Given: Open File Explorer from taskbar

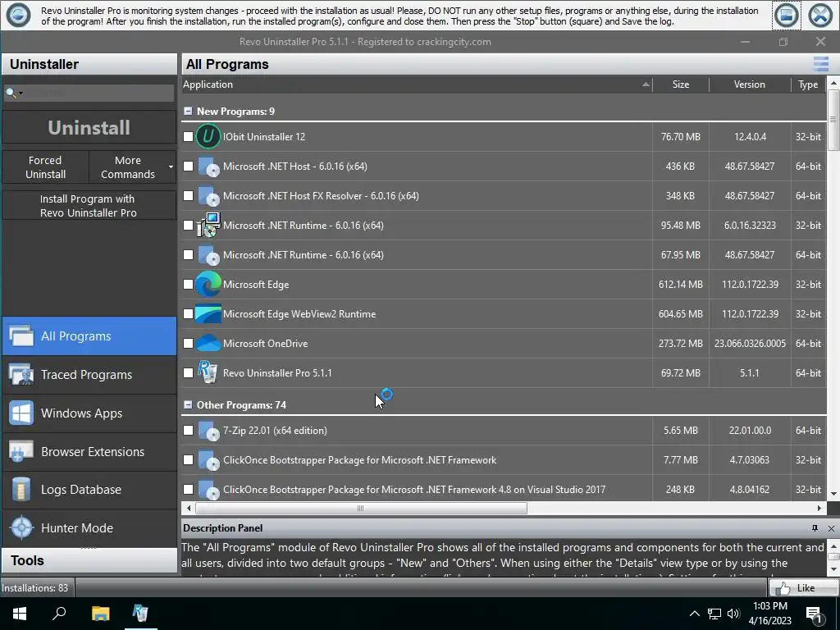Looking at the screenshot, I should 100,614.
